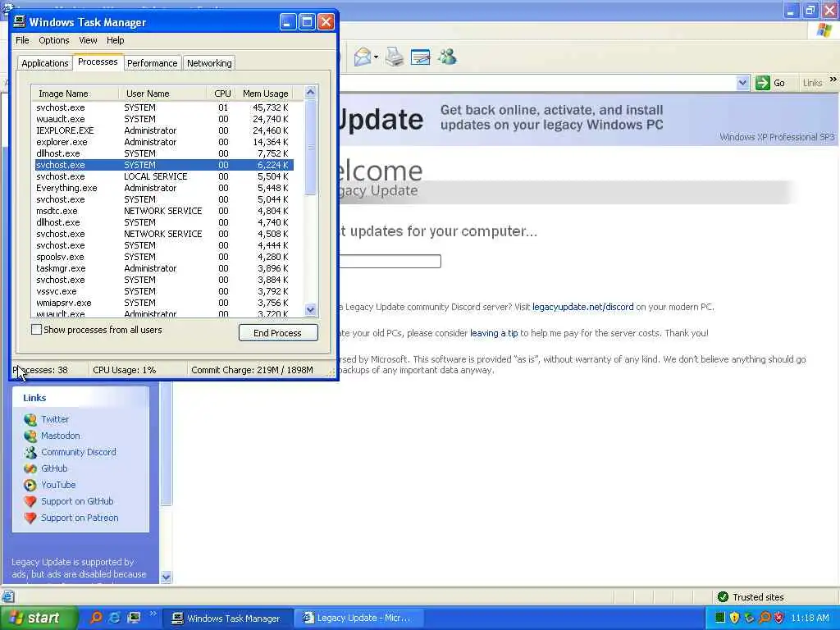Click the heart icon beside Support on GitHub

click(x=30, y=501)
